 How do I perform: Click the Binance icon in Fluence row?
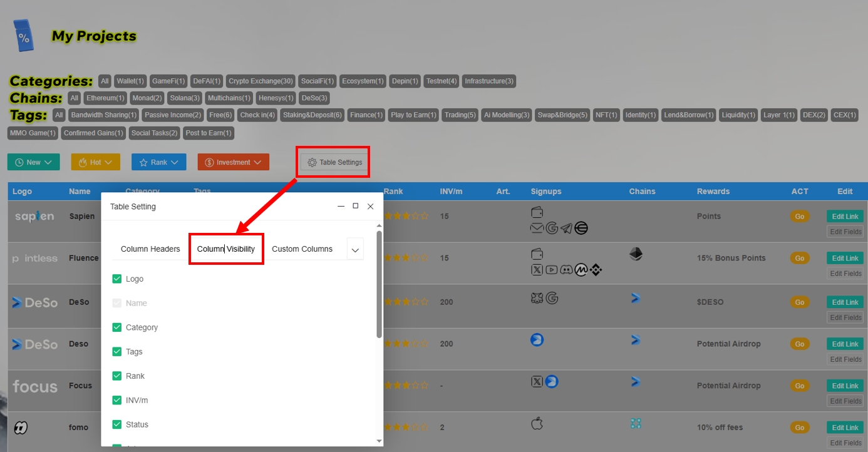click(x=596, y=270)
